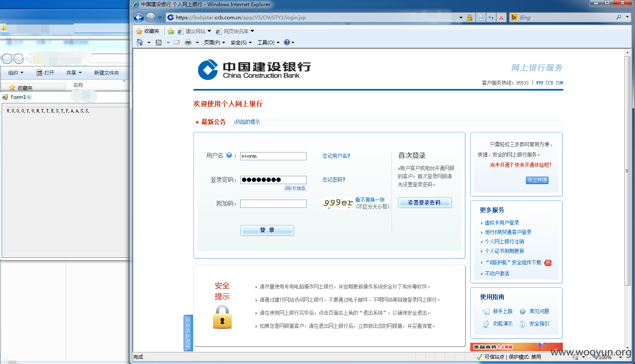Open the search provider dropdown arrow
The width and height of the screenshot is (635, 364).
[x=627, y=17]
